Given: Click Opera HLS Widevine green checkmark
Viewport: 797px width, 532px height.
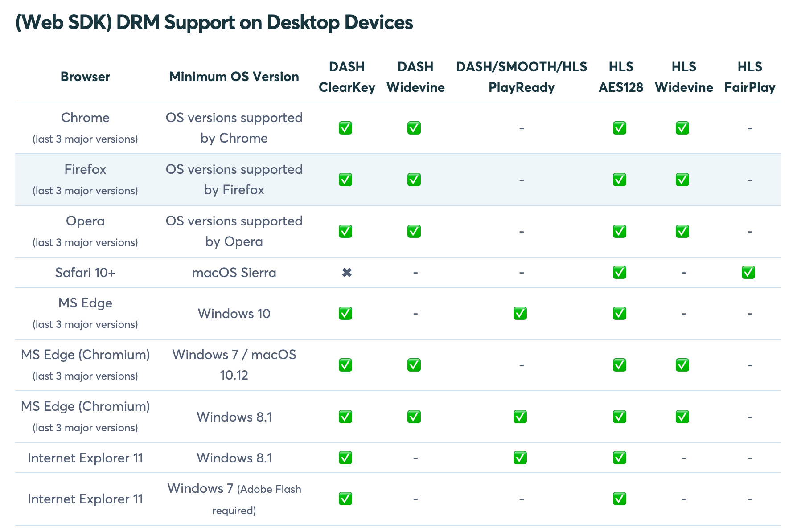Looking at the screenshot, I should 682,231.
